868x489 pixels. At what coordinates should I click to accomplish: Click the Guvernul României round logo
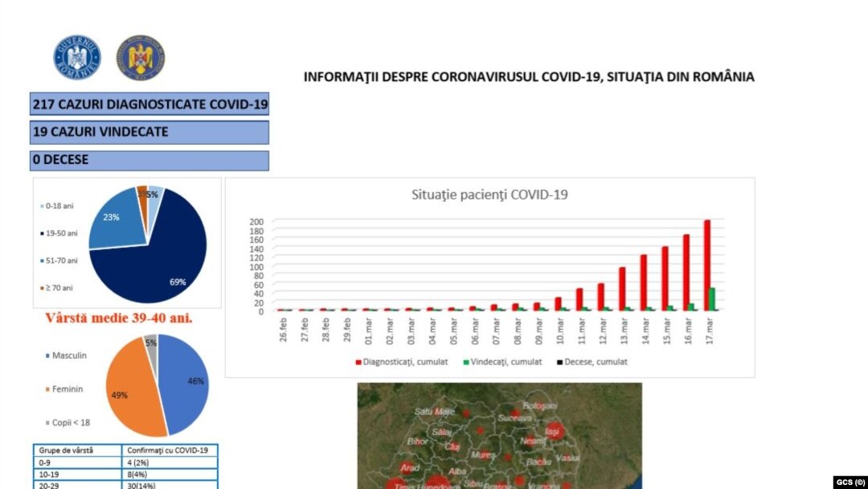click(x=77, y=57)
